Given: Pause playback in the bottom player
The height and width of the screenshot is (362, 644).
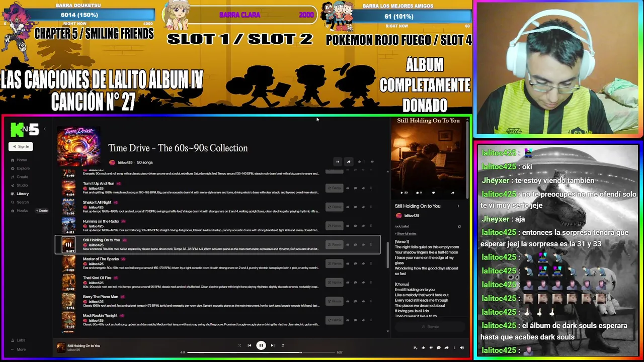Looking at the screenshot, I should 261,345.
